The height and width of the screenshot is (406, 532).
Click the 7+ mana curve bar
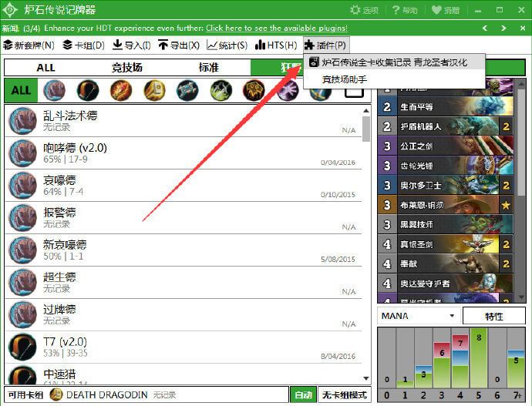point(516,369)
